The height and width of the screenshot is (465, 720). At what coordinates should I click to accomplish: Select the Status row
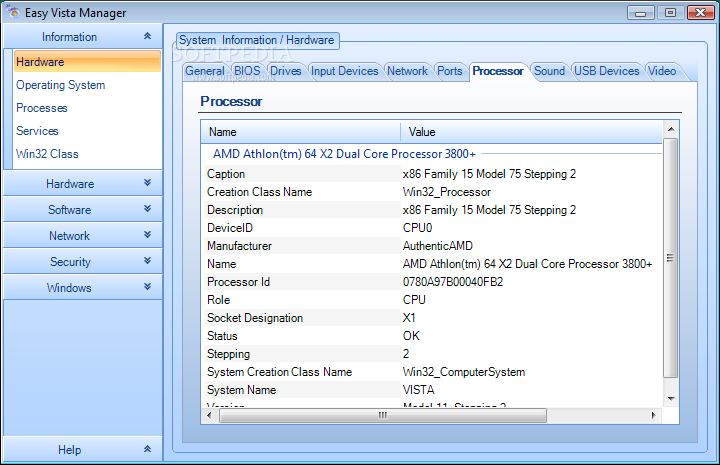click(433, 336)
